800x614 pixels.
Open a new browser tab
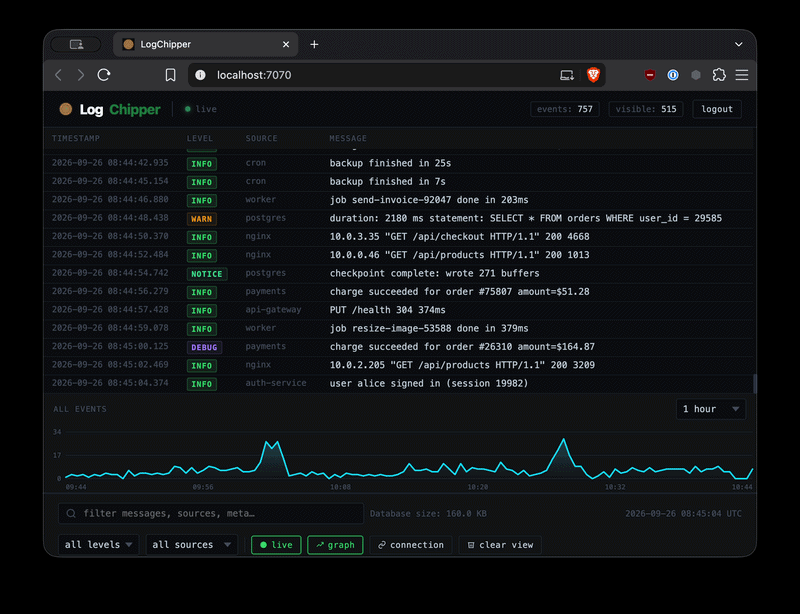(x=314, y=44)
